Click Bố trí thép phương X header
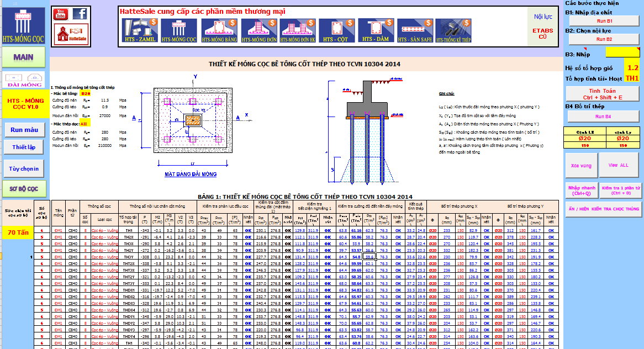This screenshot has width=644, height=349. (x=459, y=206)
